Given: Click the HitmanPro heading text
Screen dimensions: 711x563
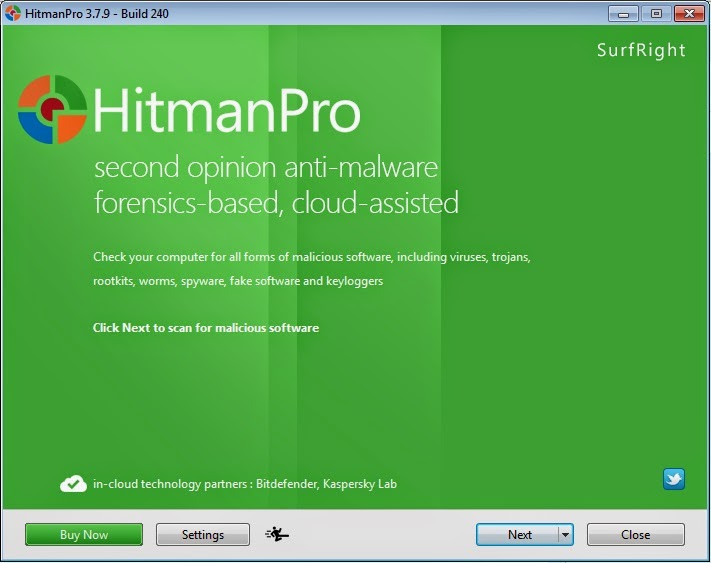Looking at the screenshot, I should (x=227, y=111).
